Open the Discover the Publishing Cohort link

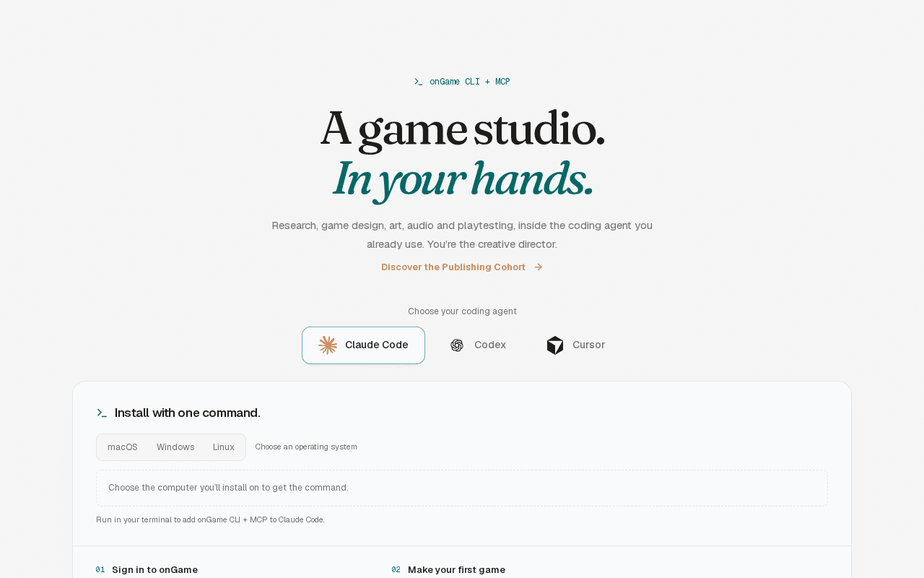[462, 267]
